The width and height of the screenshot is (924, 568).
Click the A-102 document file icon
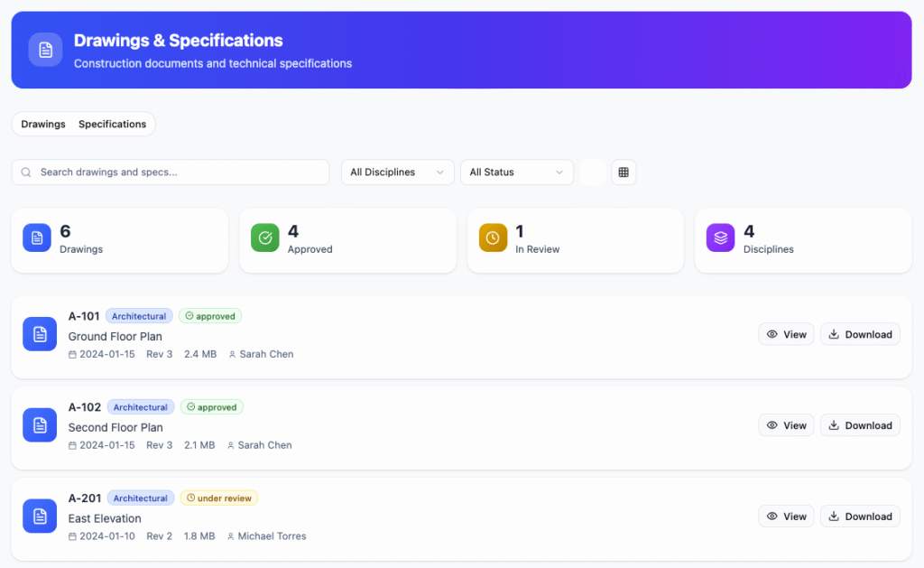pos(40,425)
